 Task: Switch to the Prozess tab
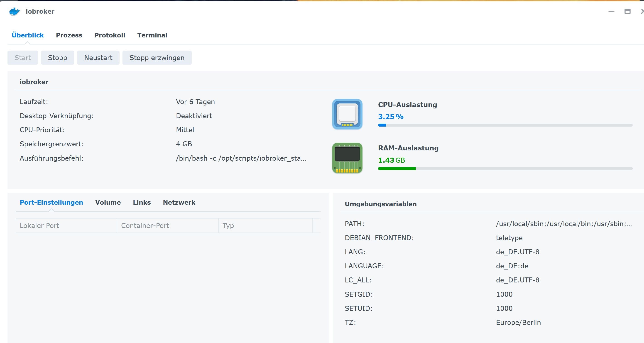(69, 35)
